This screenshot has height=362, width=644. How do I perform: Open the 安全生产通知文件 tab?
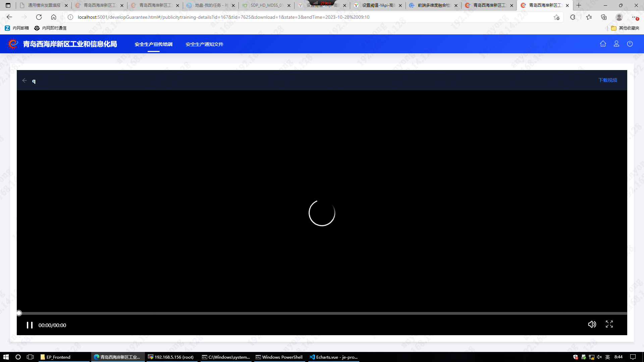pos(205,44)
